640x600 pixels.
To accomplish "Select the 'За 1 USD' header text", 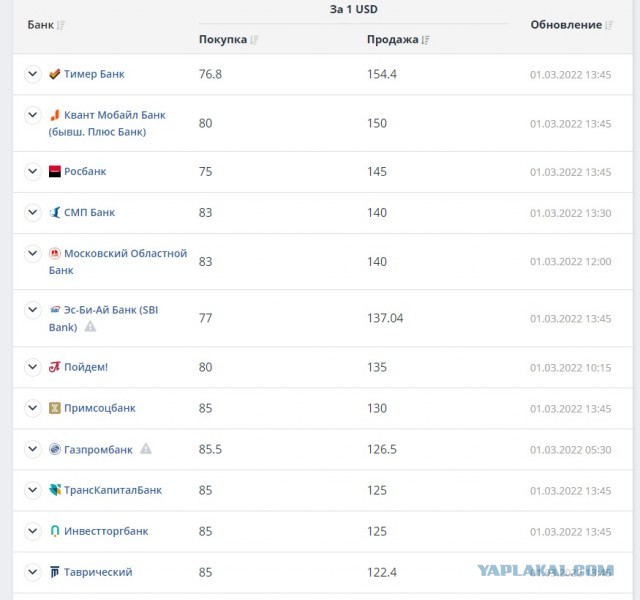I will 353,9.
